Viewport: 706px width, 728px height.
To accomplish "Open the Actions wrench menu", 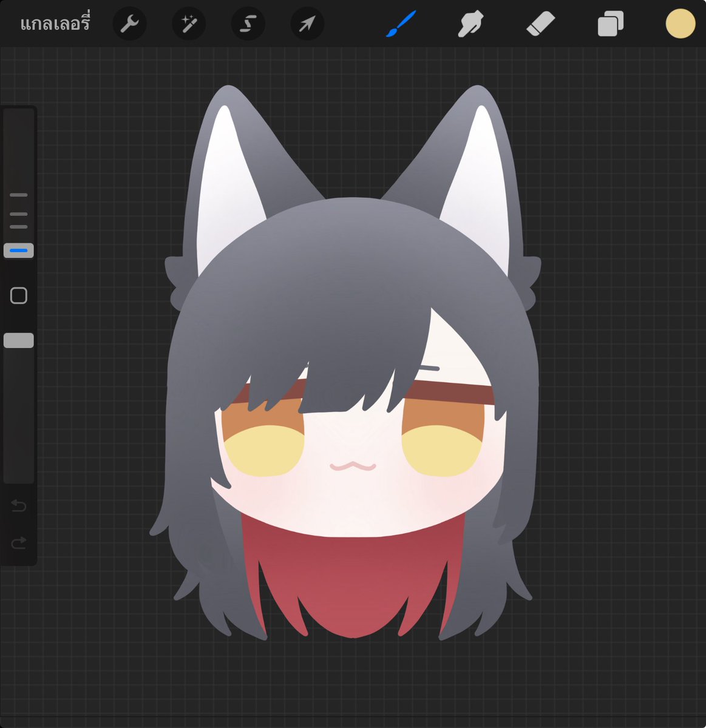I will (129, 24).
